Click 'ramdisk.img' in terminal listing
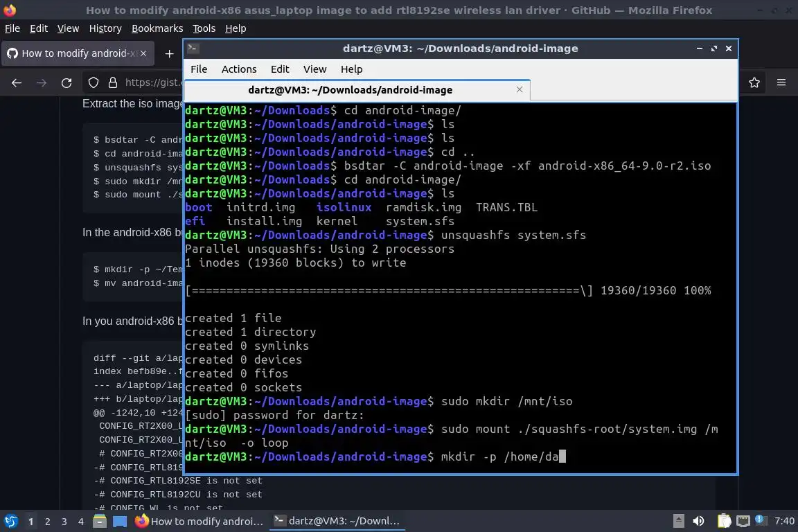 [423, 207]
